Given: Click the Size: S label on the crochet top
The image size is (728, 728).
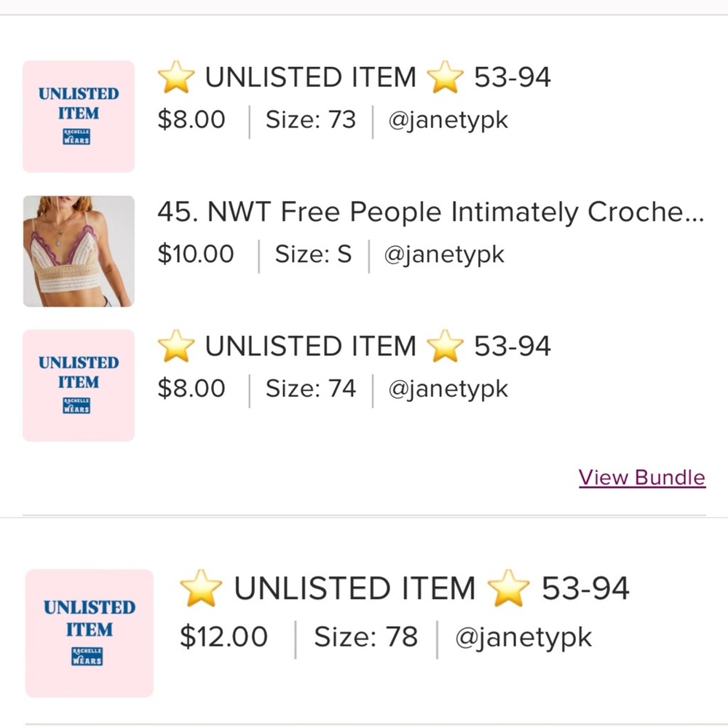Looking at the screenshot, I should click(x=313, y=254).
